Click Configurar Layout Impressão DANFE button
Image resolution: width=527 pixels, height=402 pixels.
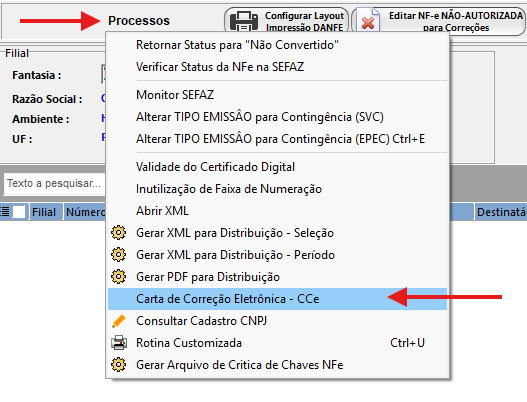coord(286,21)
